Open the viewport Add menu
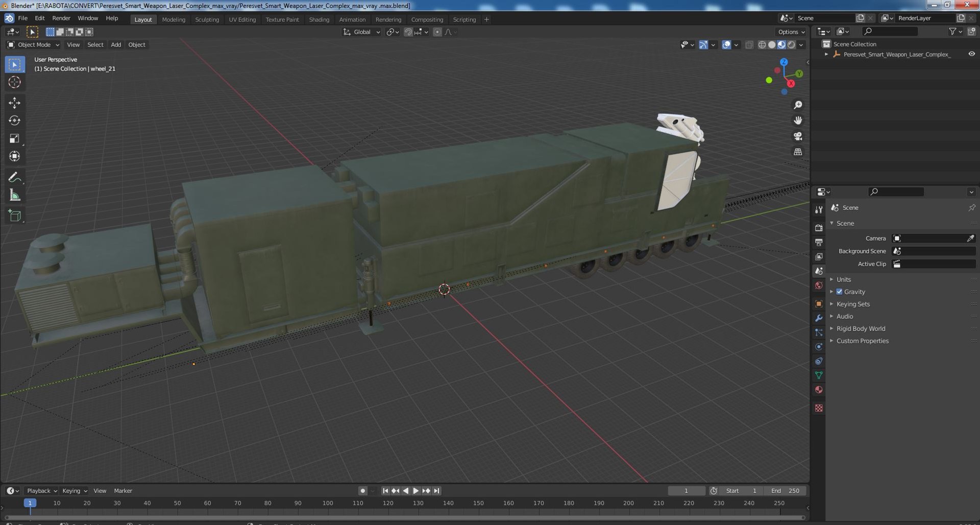Image resolution: width=980 pixels, height=525 pixels. point(116,45)
